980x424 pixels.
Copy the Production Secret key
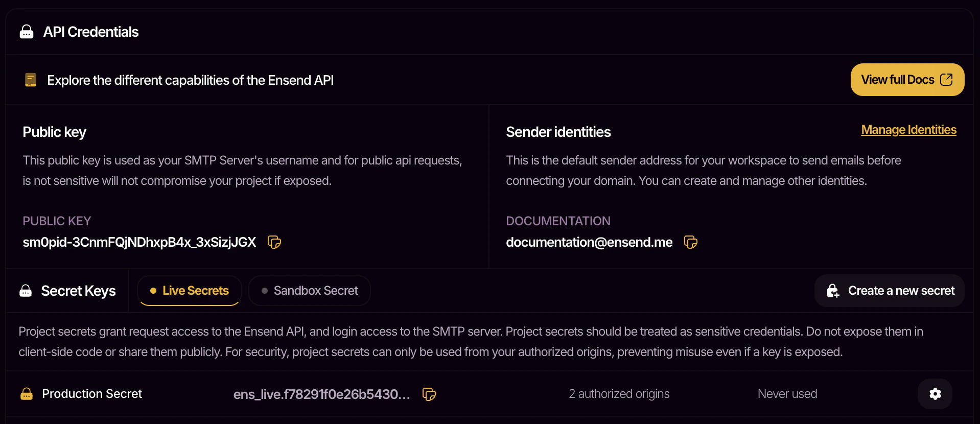tap(429, 394)
